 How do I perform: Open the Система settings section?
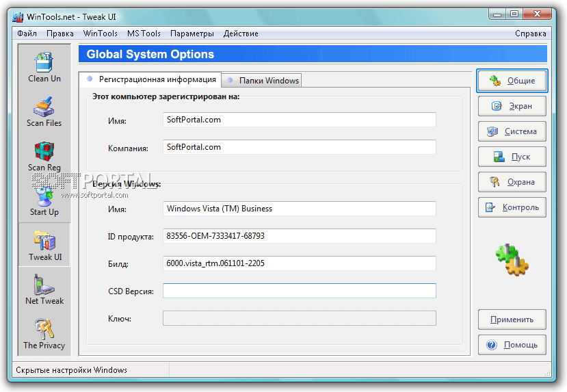pyautogui.click(x=512, y=131)
